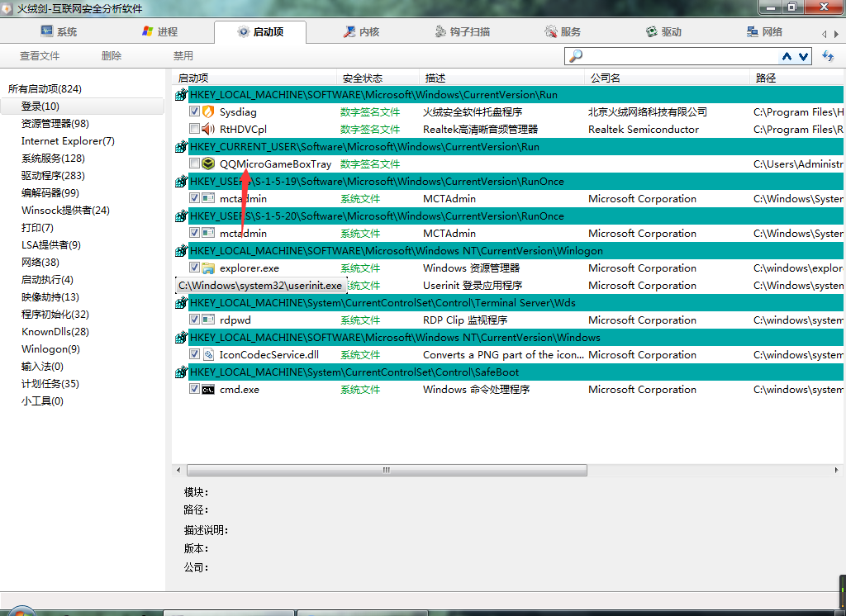Click the Sysdiag orange shield icon

click(208, 111)
